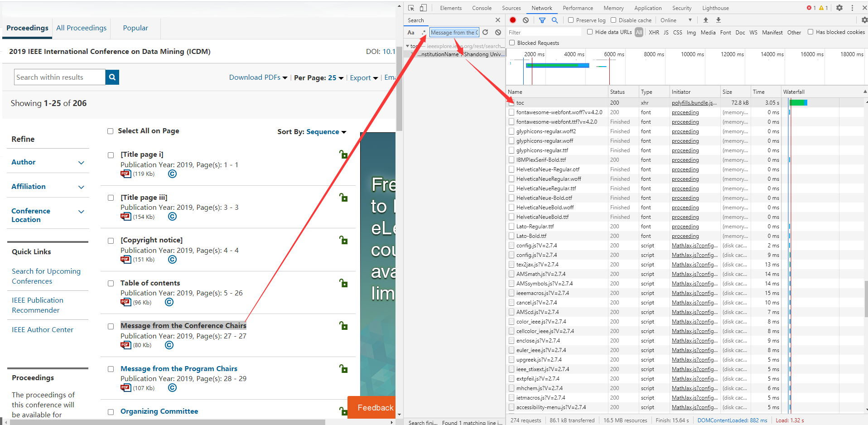Open the DevTools three-dot menu
Screen dimensions: 868x425
click(x=852, y=8)
